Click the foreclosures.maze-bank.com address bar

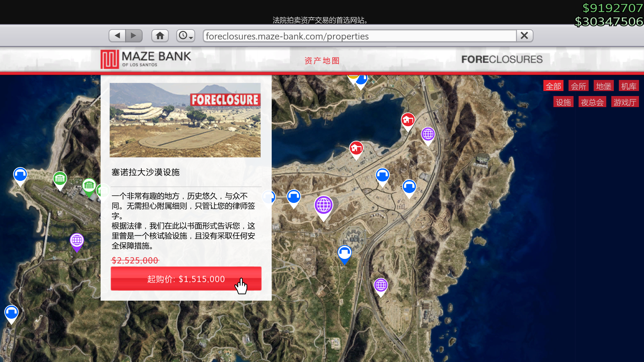point(360,36)
